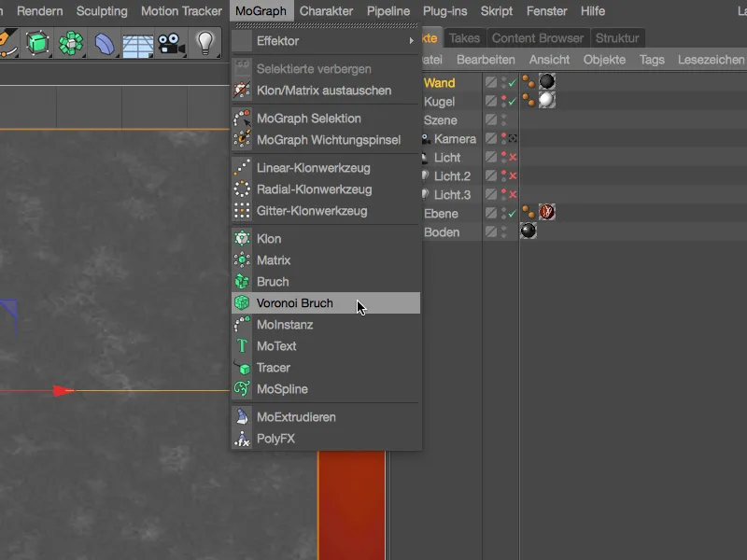Click the Tracer icon
This screenshot has width=747, height=560.
coord(242,367)
